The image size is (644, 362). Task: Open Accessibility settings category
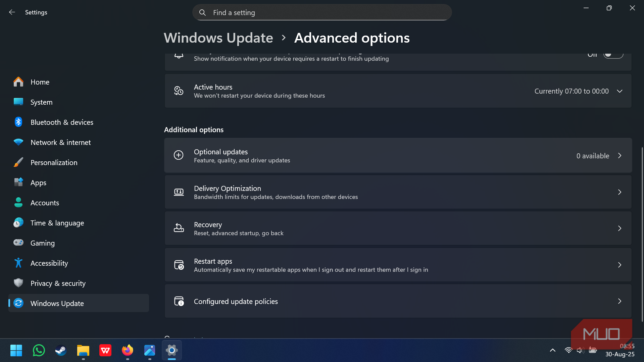pos(79,263)
